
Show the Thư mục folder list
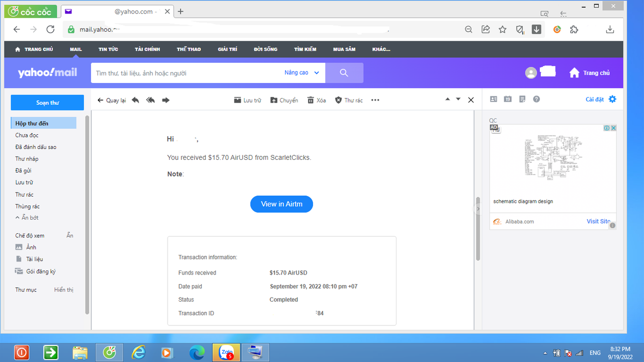(x=64, y=290)
